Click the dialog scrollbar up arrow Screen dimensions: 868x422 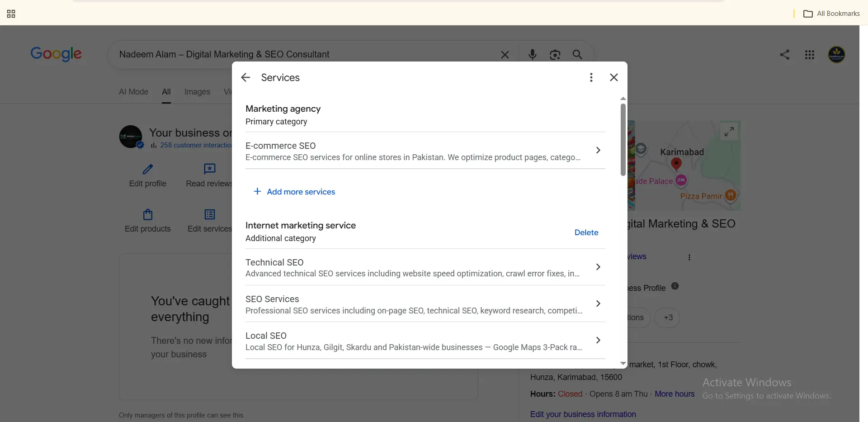623,99
